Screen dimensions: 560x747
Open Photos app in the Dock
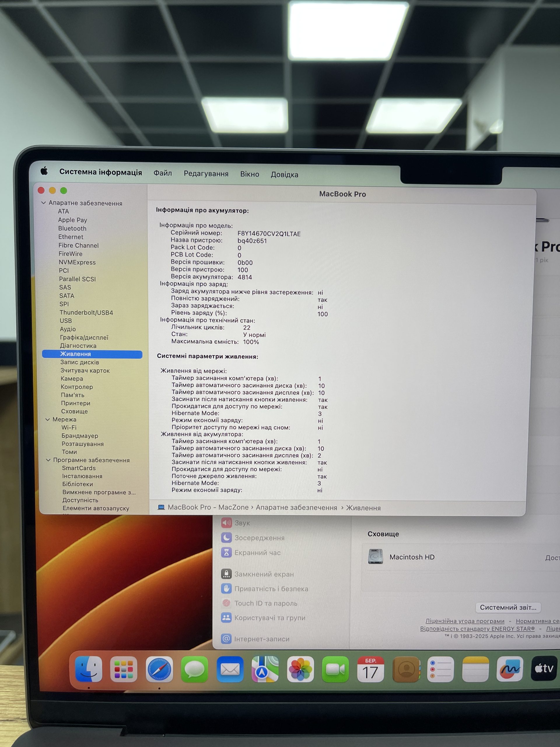300,669
